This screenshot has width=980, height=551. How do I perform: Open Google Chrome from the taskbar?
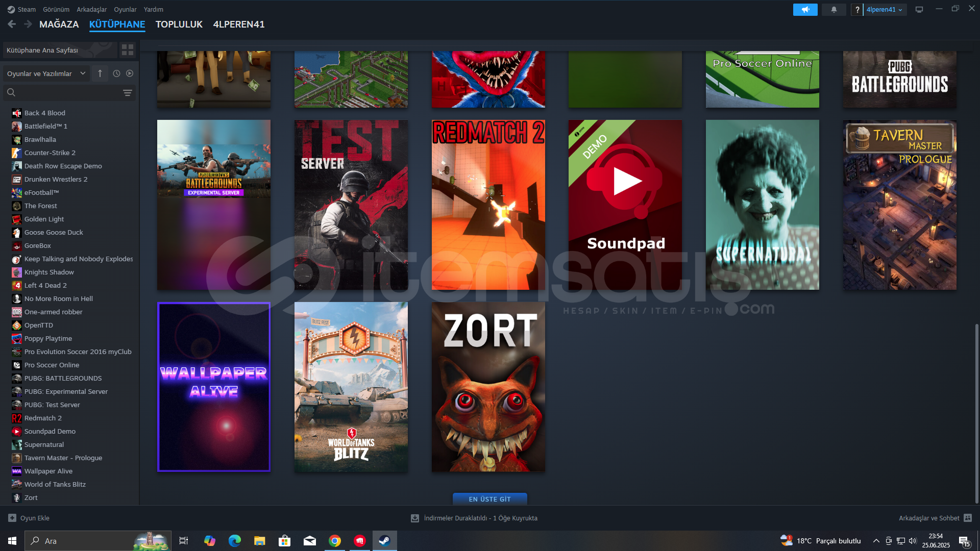point(335,541)
